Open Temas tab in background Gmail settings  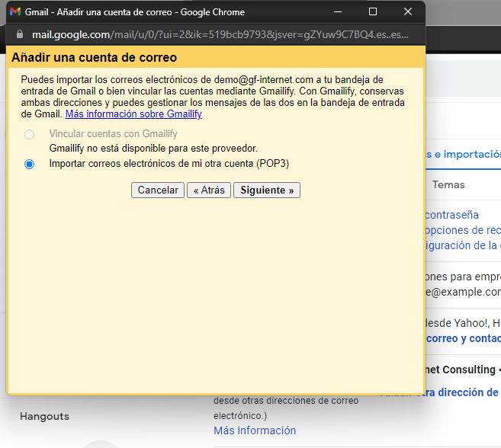(x=448, y=185)
